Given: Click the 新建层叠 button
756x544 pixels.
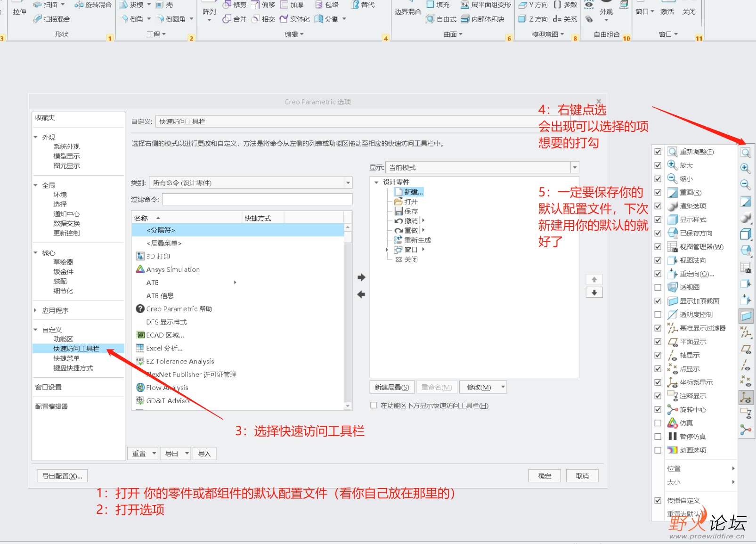Looking at the screenshot, I should click(392, 387).
